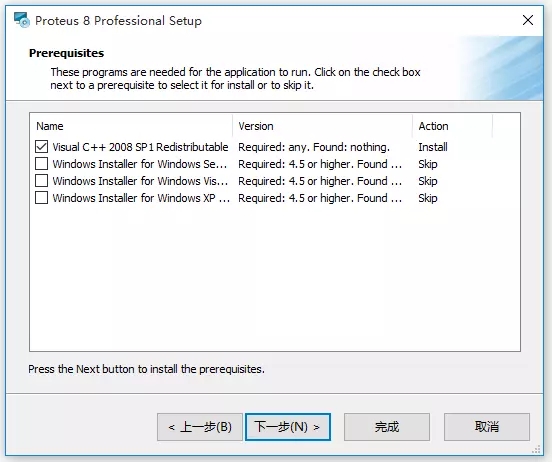552x462 pixels.
Task: Uncheck Visual C++ 2008 SP1 Redistributable checkbox
Action: click(x=42, y=146)
